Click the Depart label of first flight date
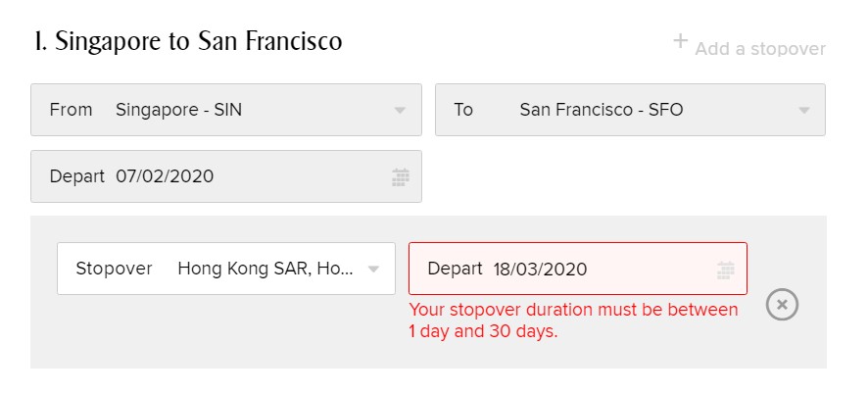This screenshot has width=868, height=394. point(77,176)
